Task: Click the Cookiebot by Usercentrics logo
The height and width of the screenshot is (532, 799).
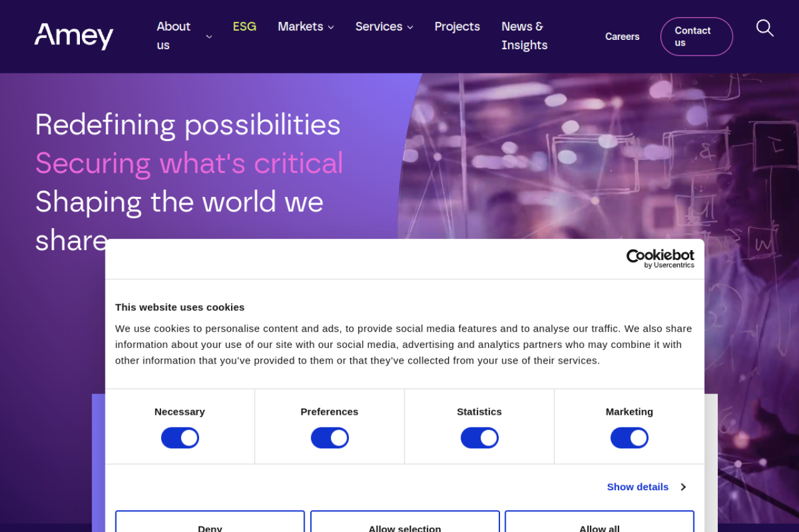Action: [x=660, y=259]
